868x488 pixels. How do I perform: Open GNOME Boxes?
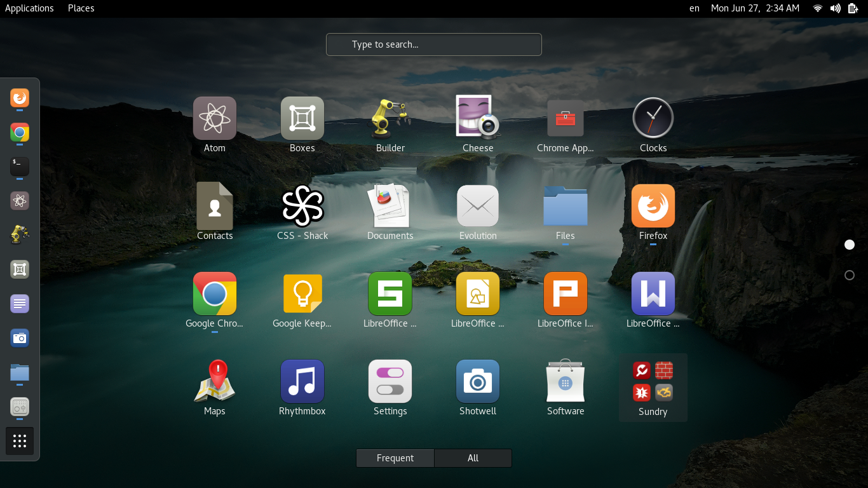[302, 118]
